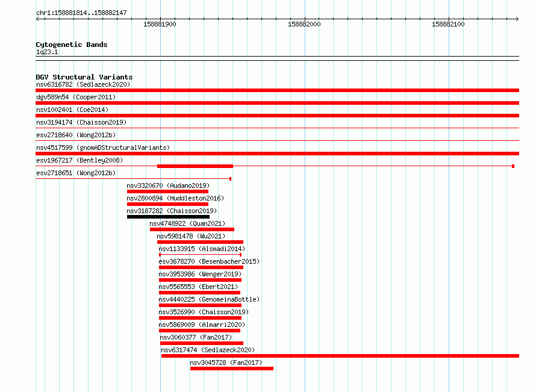Click the red bar under nsv3320670
536x392 pixels.
(x=167, y=191)
